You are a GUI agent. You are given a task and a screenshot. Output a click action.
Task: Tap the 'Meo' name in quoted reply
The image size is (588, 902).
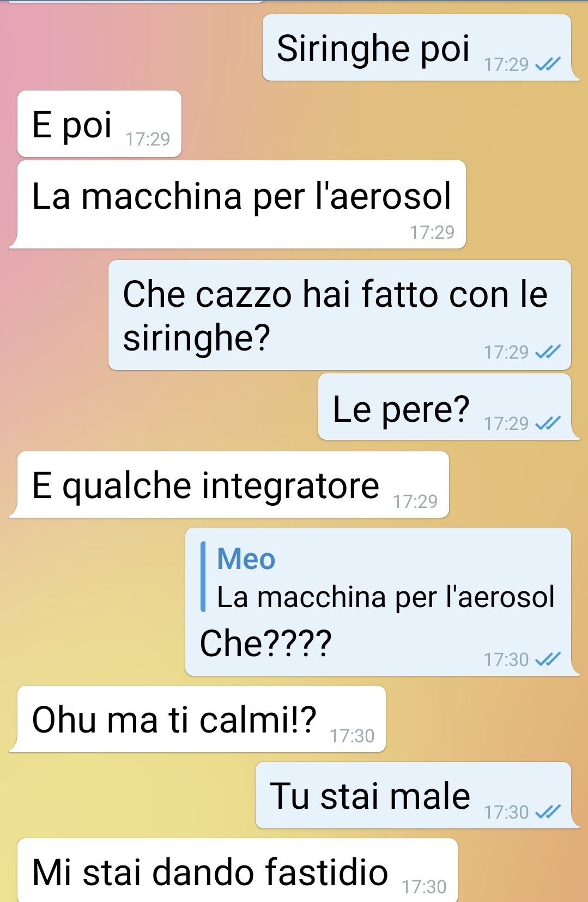coord(246,559)
